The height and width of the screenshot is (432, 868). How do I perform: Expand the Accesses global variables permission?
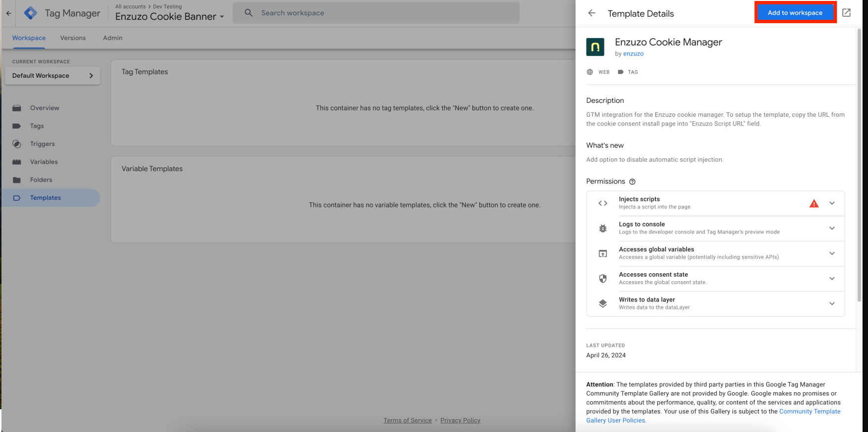point(832,253)
